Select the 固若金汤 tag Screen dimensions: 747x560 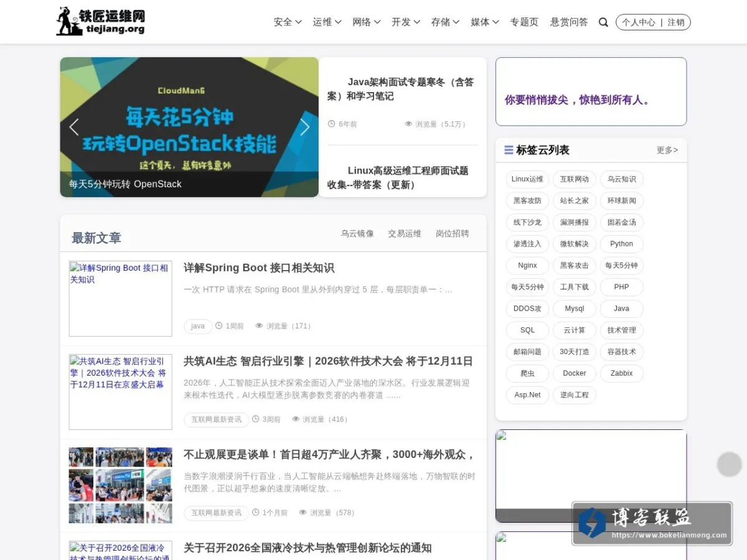point(621,222)
